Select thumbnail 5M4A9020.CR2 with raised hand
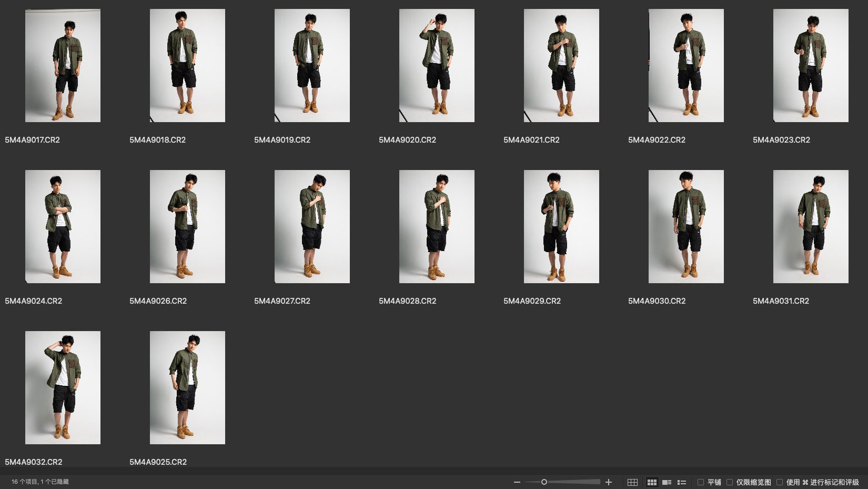Viewport: 868px width, 489px height. 437,66
